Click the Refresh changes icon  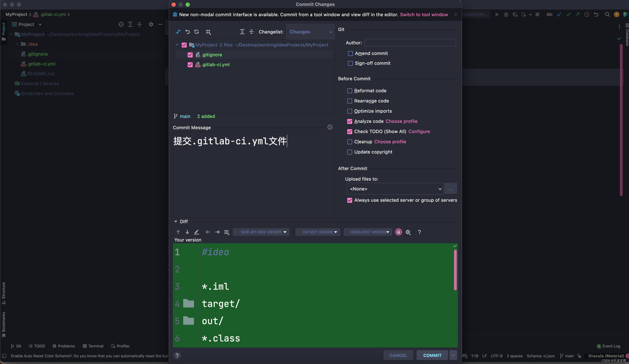point(197,32)
